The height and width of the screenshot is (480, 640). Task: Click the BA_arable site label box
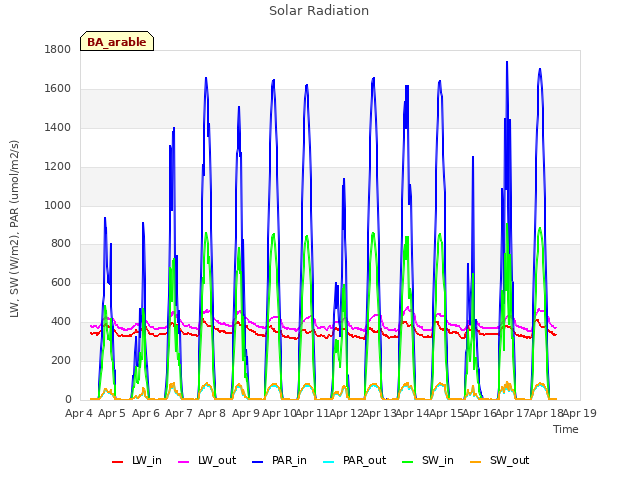tap(117, 41)
